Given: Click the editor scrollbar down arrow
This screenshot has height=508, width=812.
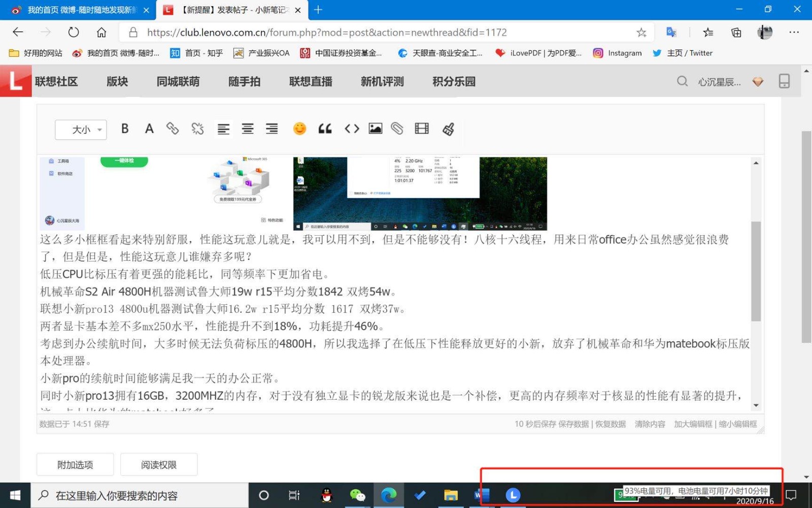Looking at the screenshot, I should [x=756, y=405].
